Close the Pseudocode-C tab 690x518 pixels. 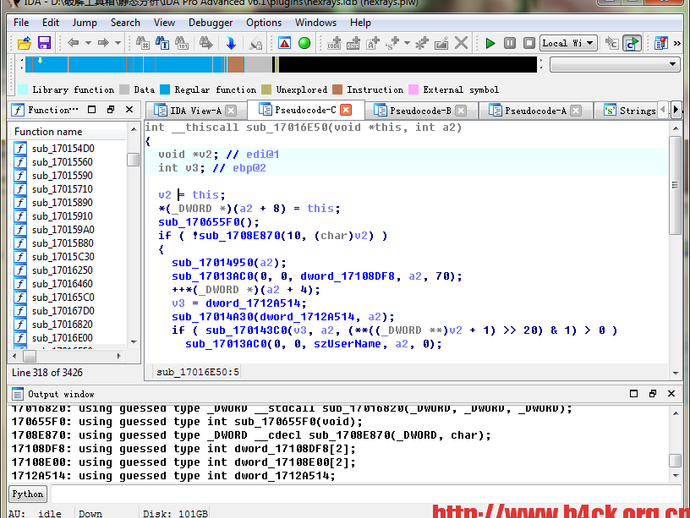(346, 110)
